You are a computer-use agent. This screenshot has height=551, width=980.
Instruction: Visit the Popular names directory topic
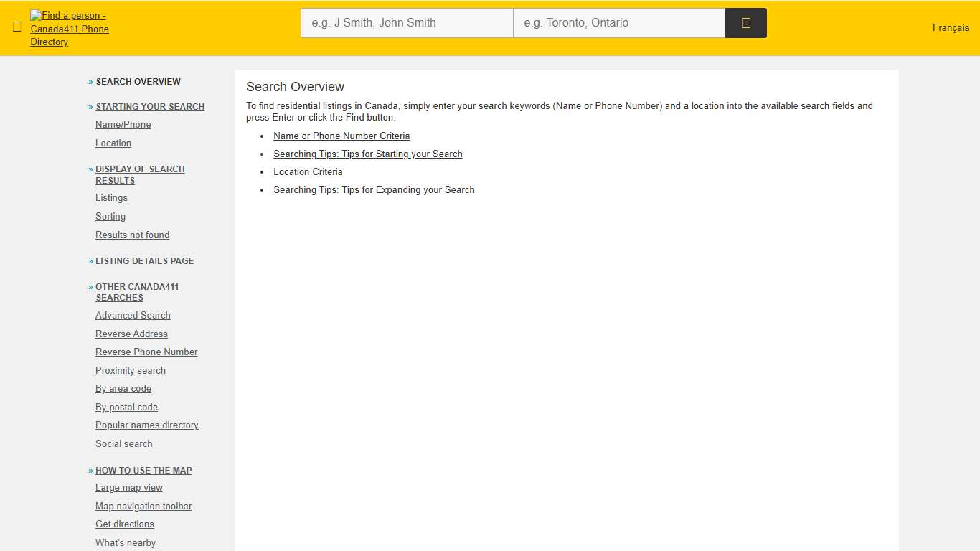pos(146,425)
